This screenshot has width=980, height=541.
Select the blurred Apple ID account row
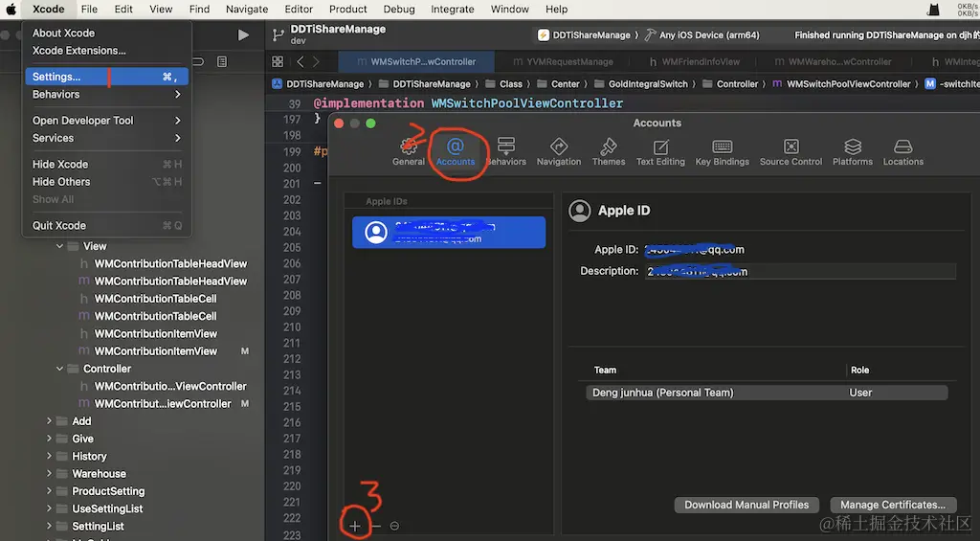coord(449,232)
